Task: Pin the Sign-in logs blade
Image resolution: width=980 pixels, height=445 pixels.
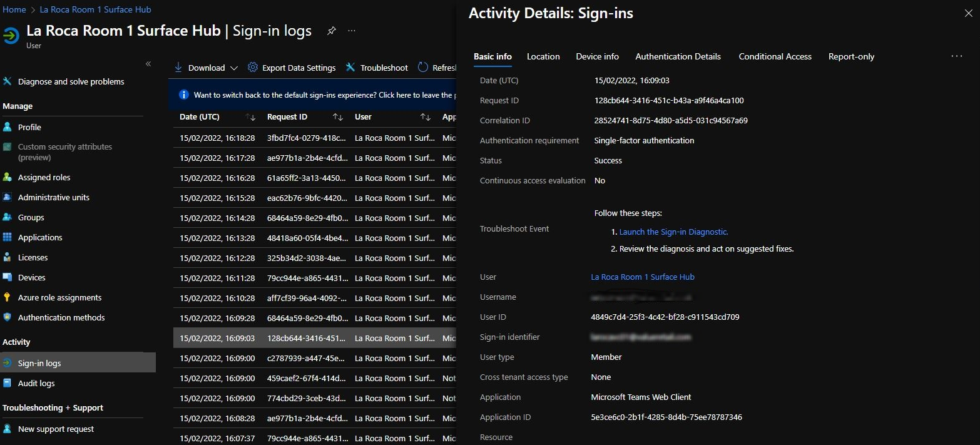Action: click(331, 31)
